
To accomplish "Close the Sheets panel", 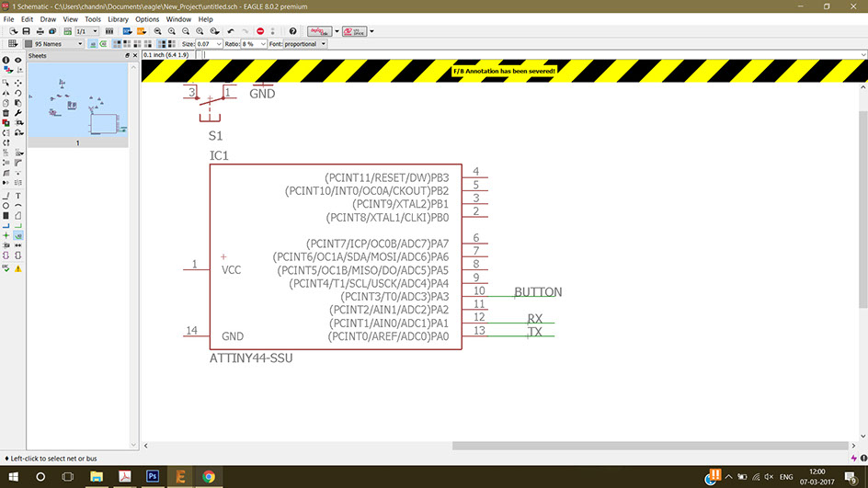I will pyautogui.click(x=134, y=56).
